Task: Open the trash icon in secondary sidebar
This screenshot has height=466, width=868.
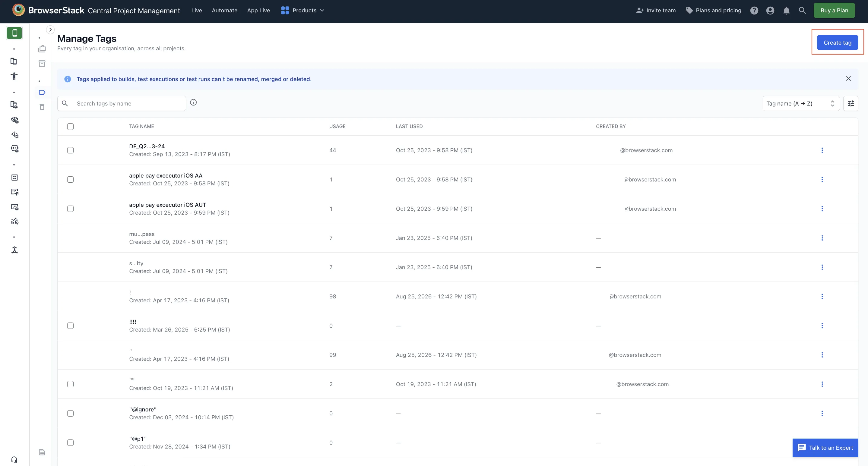Action: pyautogui.click(x=42, y=107)
